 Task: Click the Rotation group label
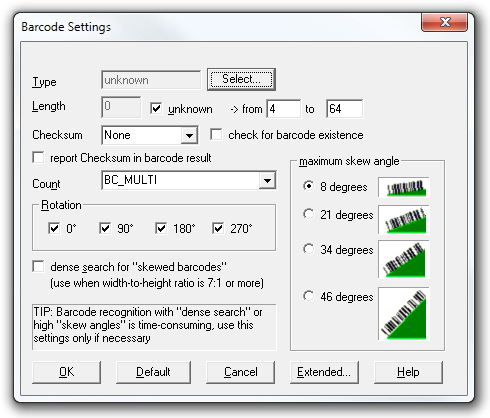[x=61, y=205]
